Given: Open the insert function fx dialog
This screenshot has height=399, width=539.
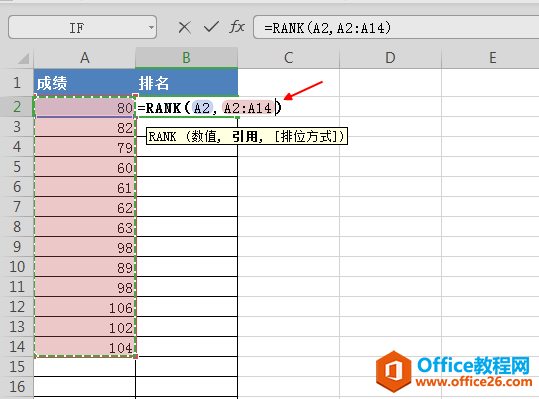Looking at the screenshot, I should [237, 27].
